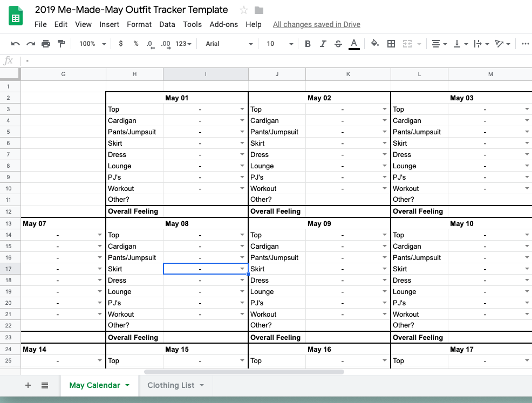Screen dimensions: 532x403
Task: Add a new sheet with plus icon
Action: tap(28, 385)
